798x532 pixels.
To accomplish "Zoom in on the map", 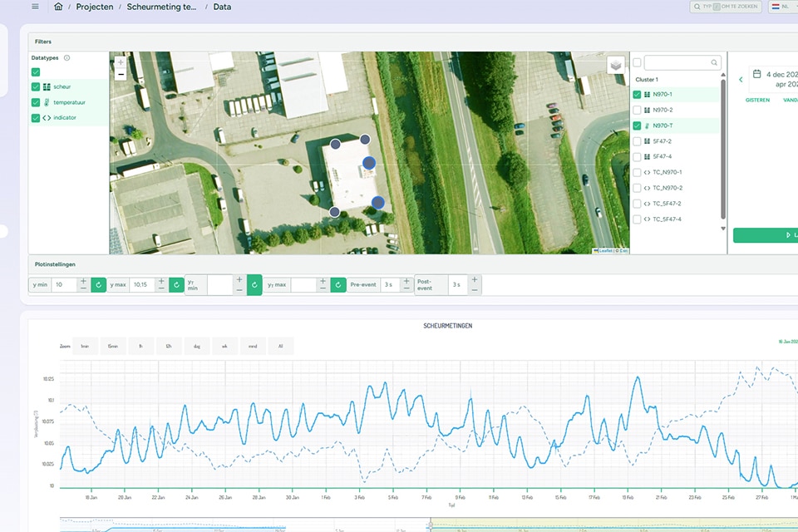I will coord(121,62).
